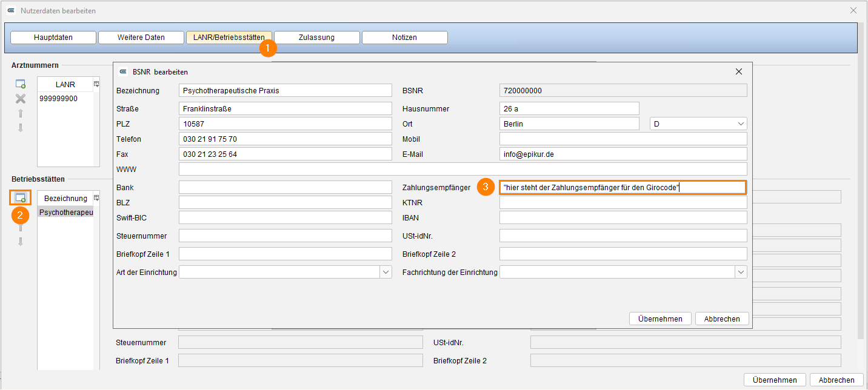This screenshot has width=868, height=390.
Task: Edit the Ort field showing Berlin
Action: 569,124
